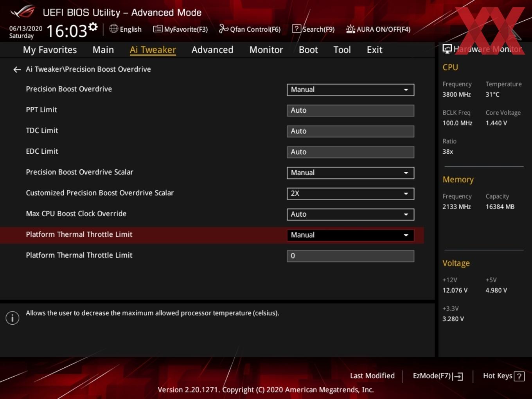The image size is (532, 399).
Task: Click the ROG logo icon
Action: coord(23,12)
